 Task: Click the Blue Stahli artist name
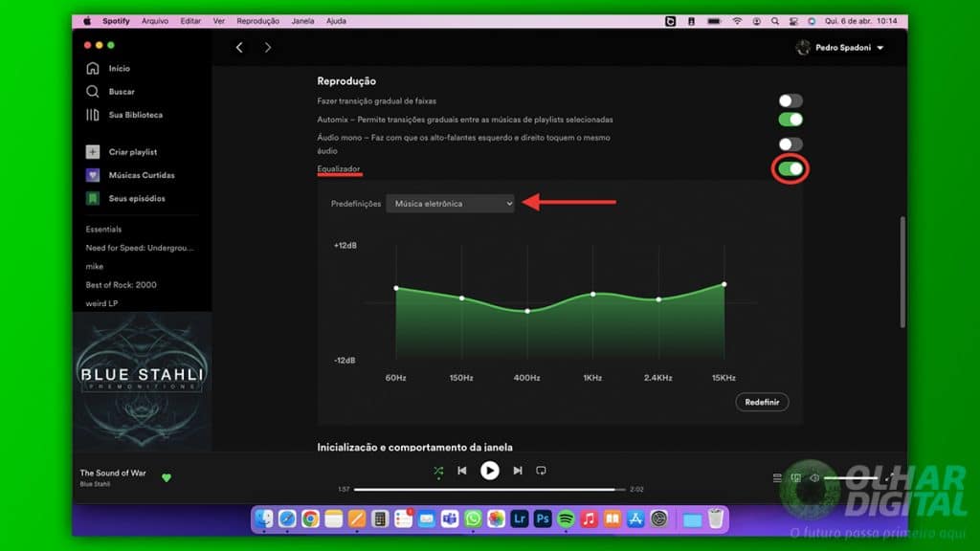pos(95,484)
